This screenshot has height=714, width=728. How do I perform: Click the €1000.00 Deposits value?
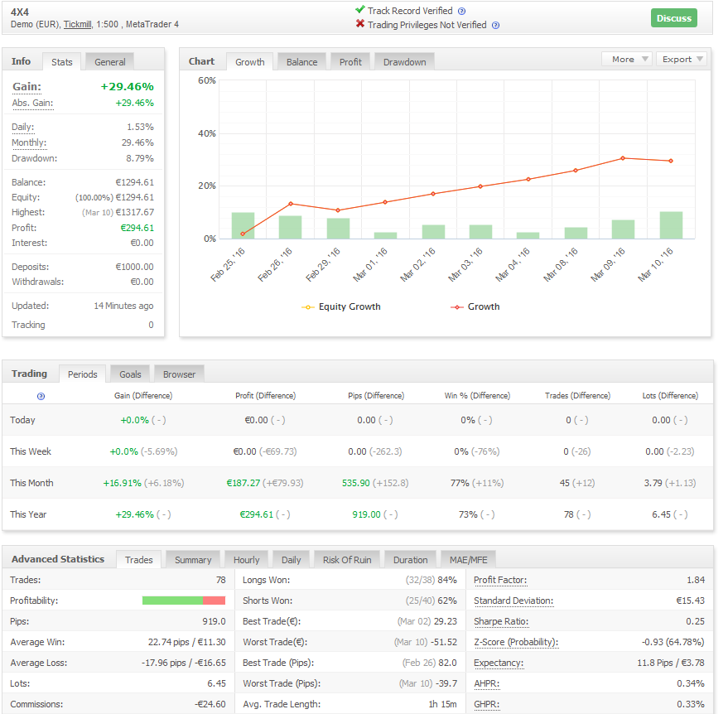[135, 267]
